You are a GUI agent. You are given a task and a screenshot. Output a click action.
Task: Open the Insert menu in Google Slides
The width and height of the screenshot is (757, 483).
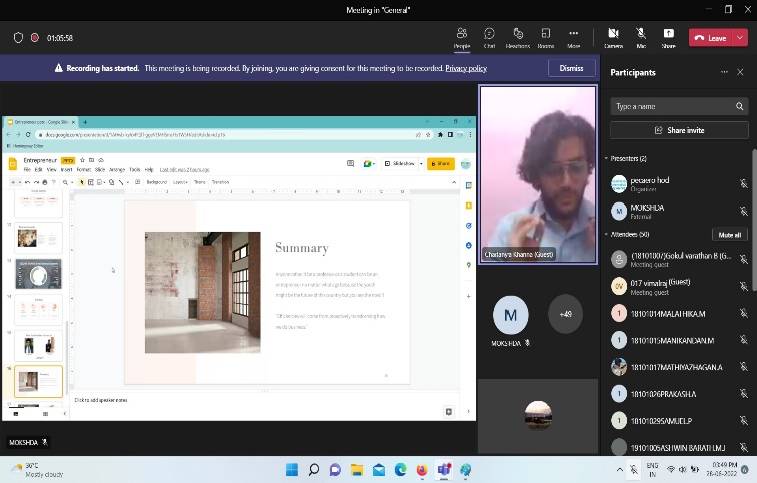(x=66, y=170)
